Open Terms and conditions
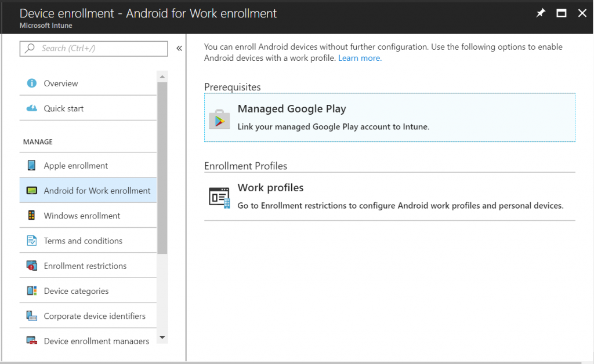Screen dimensions: 594x364 [x=88, y=241]
